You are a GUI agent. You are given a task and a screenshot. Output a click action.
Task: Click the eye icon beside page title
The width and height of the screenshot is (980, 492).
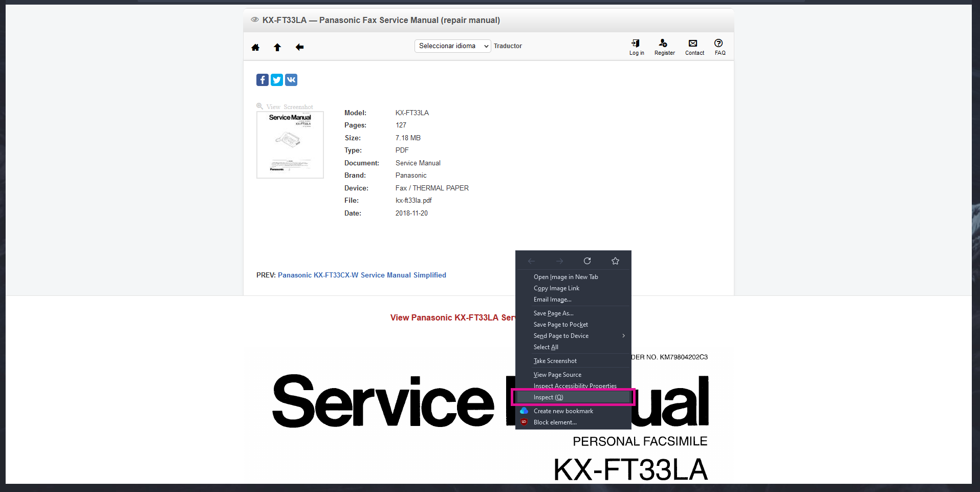(254, 19)
